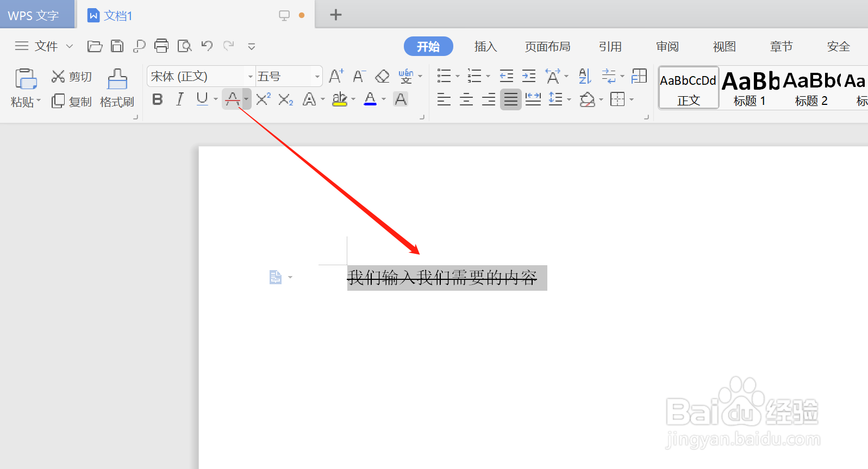Open the 章节 tab

coord(782,46)
